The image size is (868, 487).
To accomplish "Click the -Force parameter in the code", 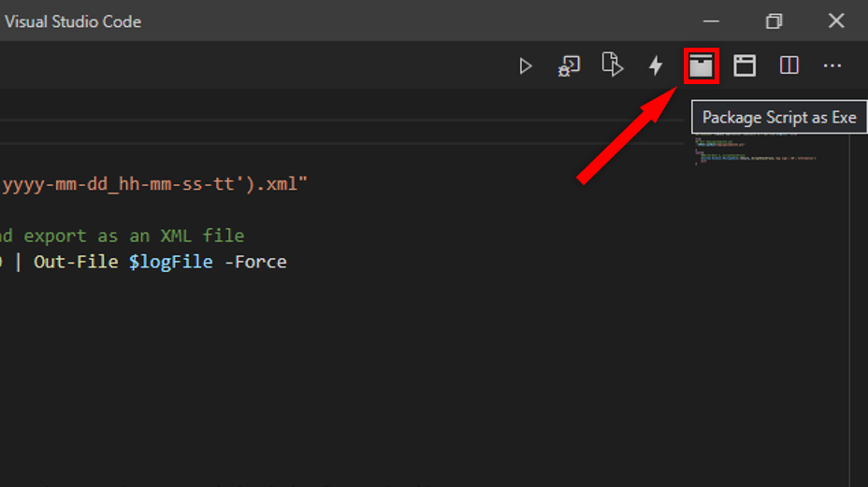I will tap(255, 262).
